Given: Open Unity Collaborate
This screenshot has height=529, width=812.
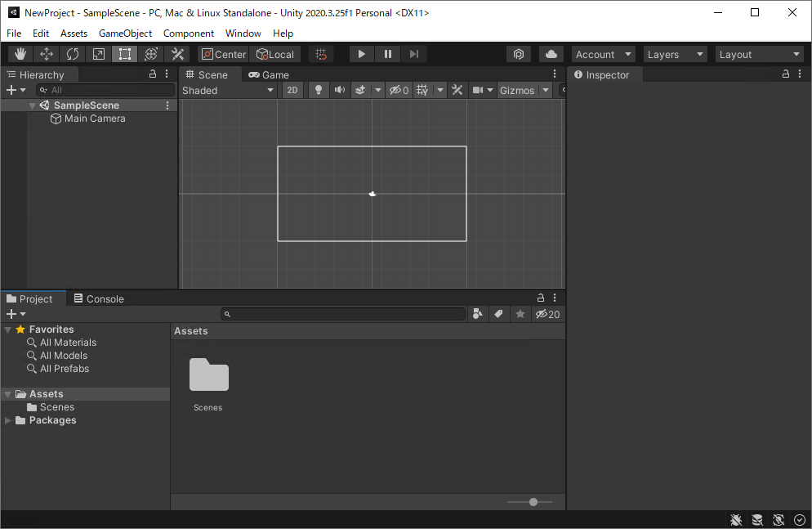Looking at the screenshot, I should pyautogui.click(x=519, y=54).
